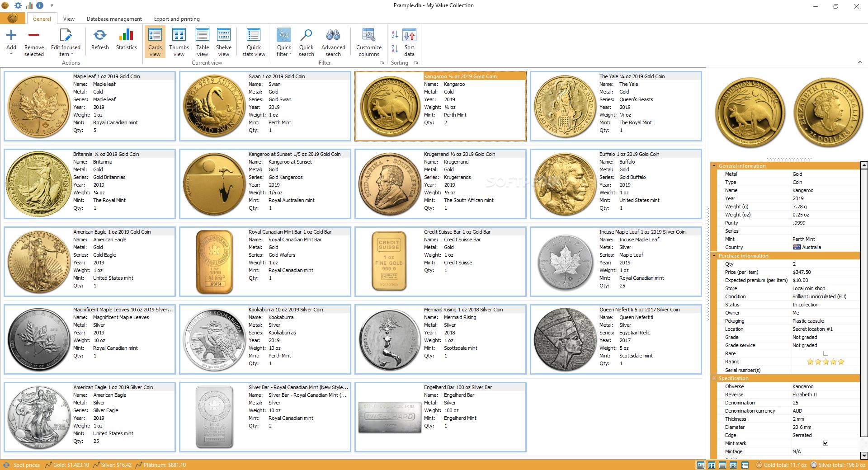
Task: Edit Store value Local coin shop
Action: pos(825,288)
